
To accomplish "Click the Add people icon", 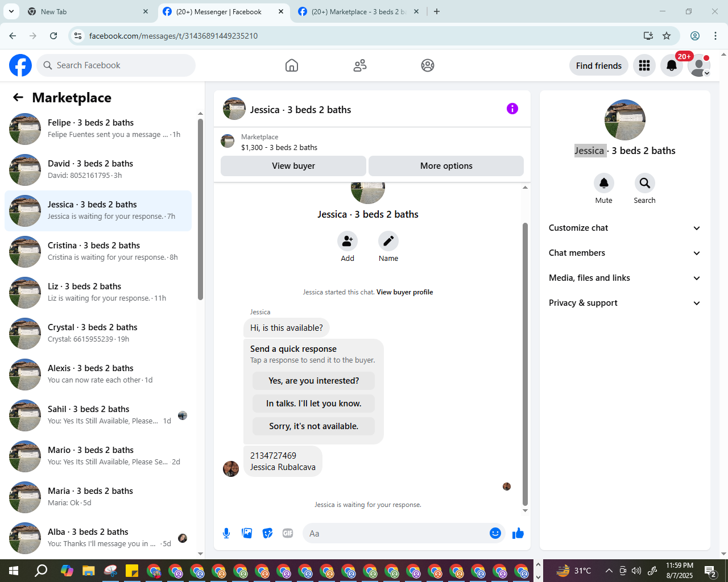I will [x=348, y=241].
